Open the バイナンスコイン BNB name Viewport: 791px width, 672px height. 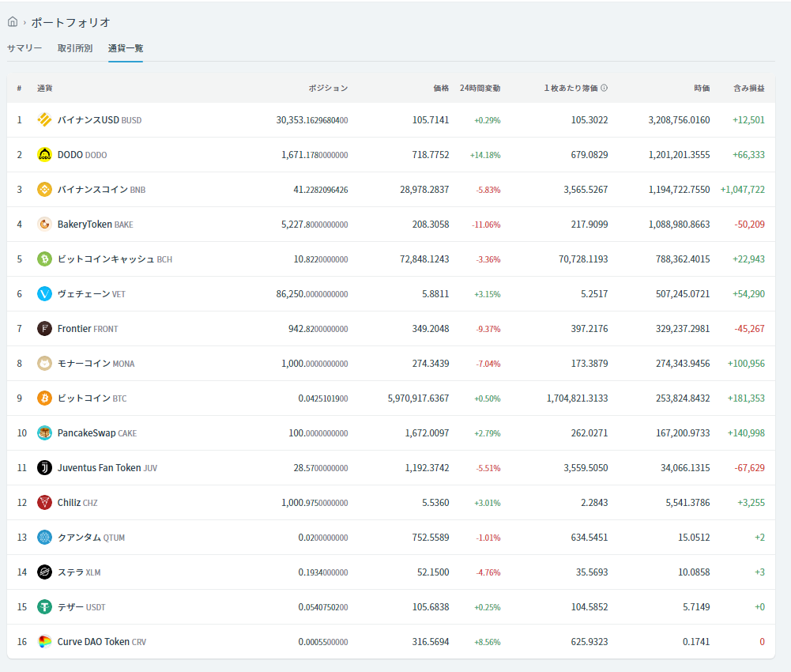pos(101,190)
